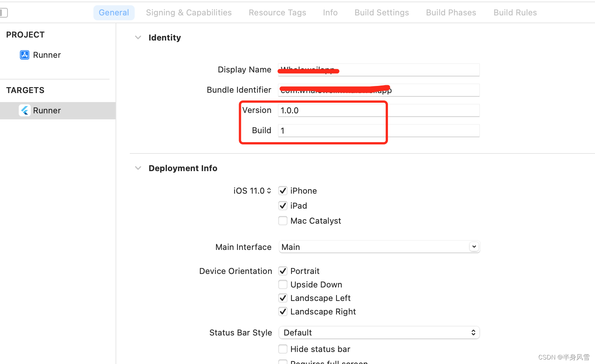Switch to Signing & Capabilities tab
595x364 pixels.
pos(189,13)
